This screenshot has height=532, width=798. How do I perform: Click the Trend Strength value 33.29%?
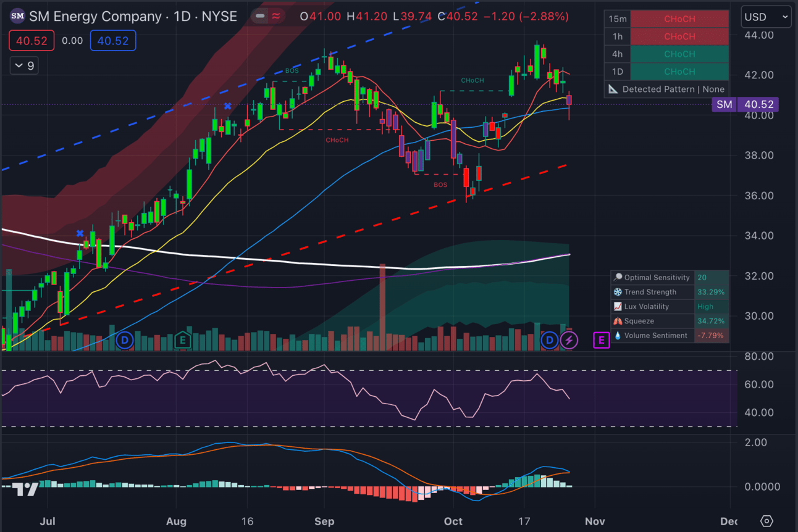coord(712,292)
